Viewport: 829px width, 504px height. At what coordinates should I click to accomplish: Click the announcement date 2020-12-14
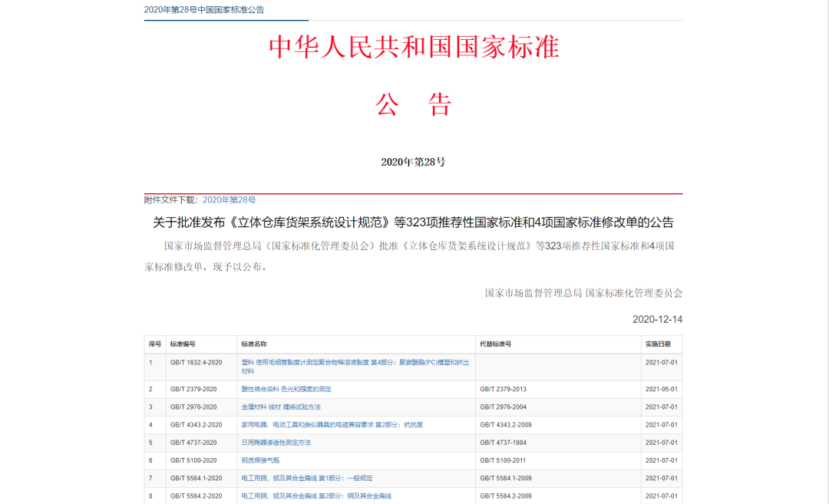(x=657, y=319)
